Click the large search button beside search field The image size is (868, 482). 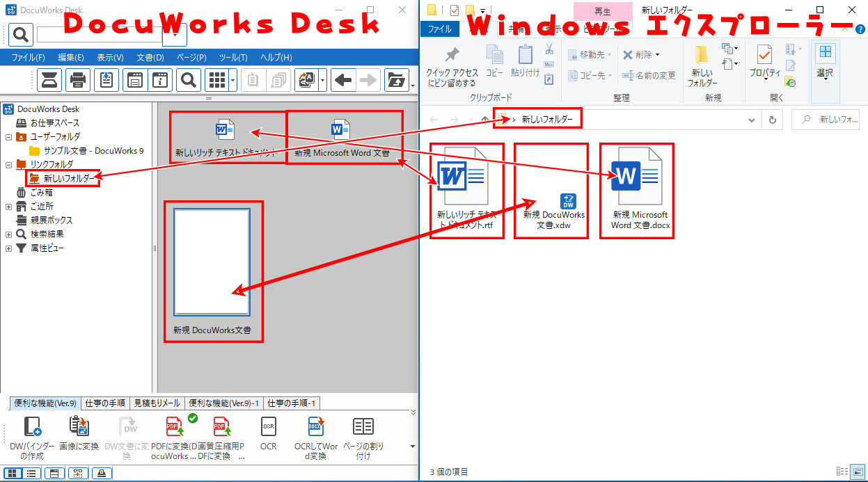tap(22, 34)
